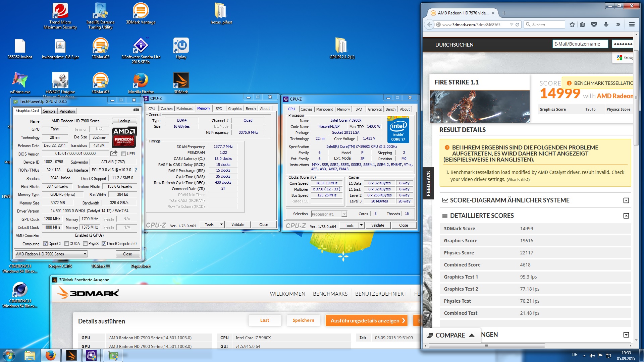Launch Uplay desktop shortcut
This screenshot has width=644, height=362.
(x=181, y=49)
